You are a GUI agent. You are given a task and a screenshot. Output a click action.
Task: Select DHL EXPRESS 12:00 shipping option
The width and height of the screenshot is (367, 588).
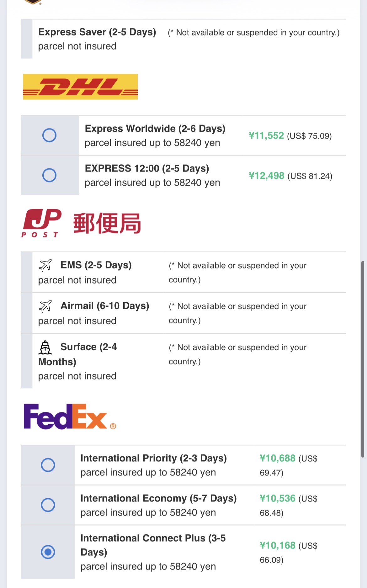(x=49, y=175)
